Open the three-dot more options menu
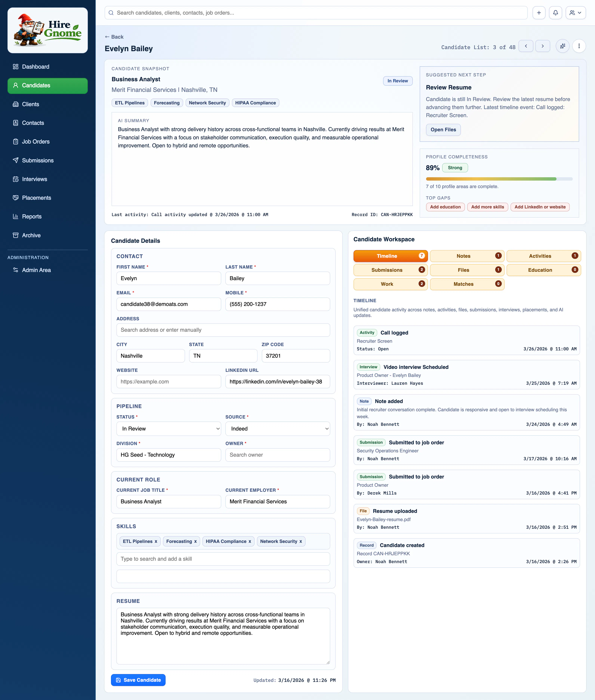Image resolution: width=595 pixels, height=700 pixels. click(x=579, y=46)
